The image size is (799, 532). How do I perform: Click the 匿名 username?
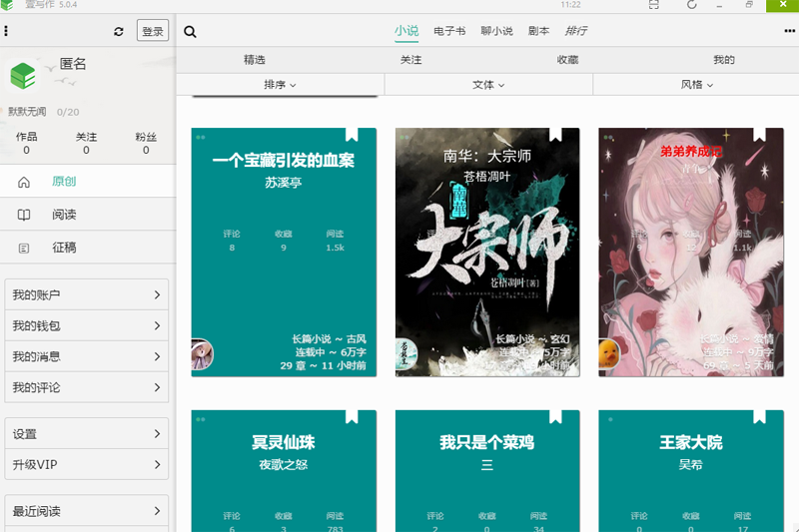pos(73,64)
